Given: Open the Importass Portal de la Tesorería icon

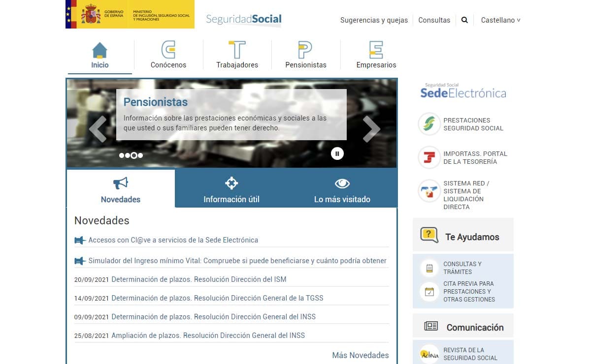Looking at the screenshot, I should pos(428,158).
